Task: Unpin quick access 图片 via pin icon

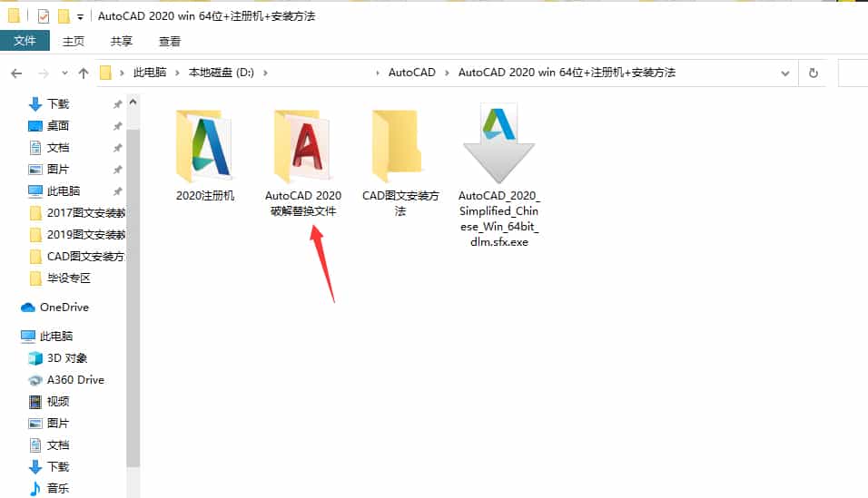Action: [x=117, y=170]
